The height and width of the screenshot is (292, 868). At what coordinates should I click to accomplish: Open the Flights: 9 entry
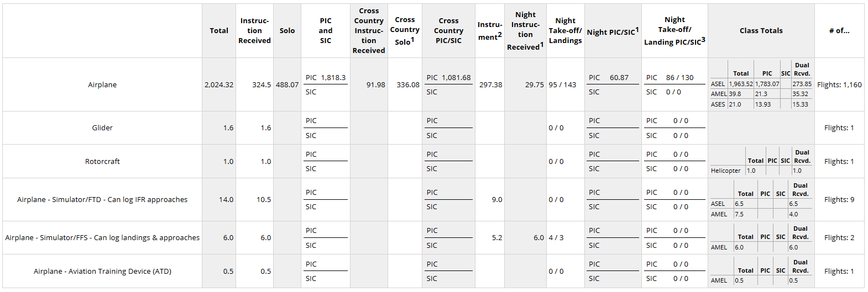click(x=839, y=200)
